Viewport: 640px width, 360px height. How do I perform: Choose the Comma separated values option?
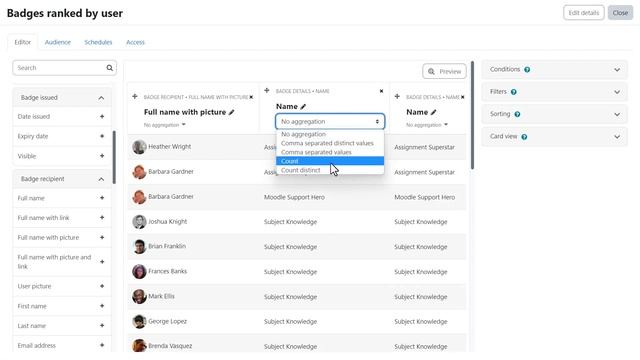(x=330, y=152)
